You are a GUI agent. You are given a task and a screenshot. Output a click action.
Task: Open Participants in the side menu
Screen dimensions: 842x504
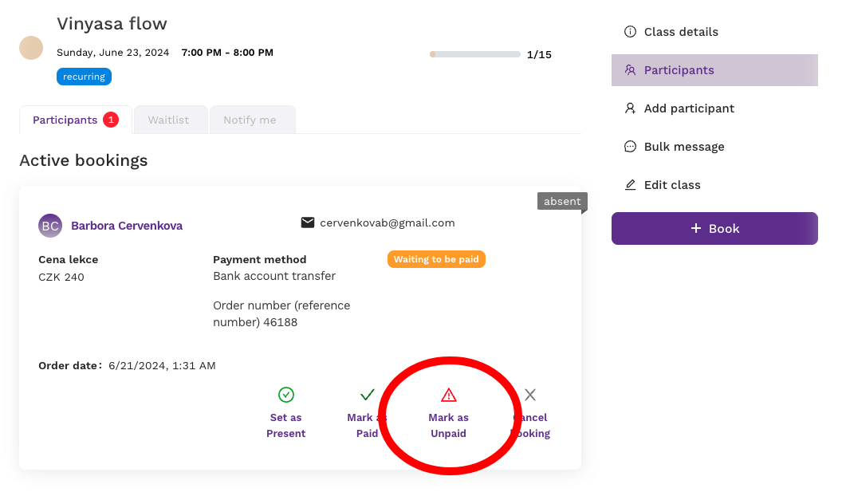pyautogui.click(x=714, y=70)
